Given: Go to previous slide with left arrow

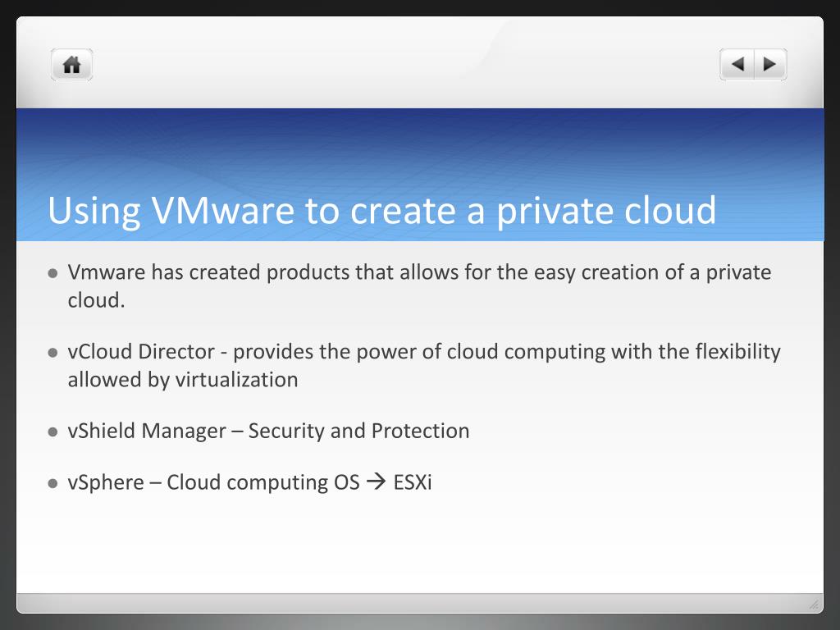Looking at the screenshot, I should pyautogui.click(x=737, y=64).
